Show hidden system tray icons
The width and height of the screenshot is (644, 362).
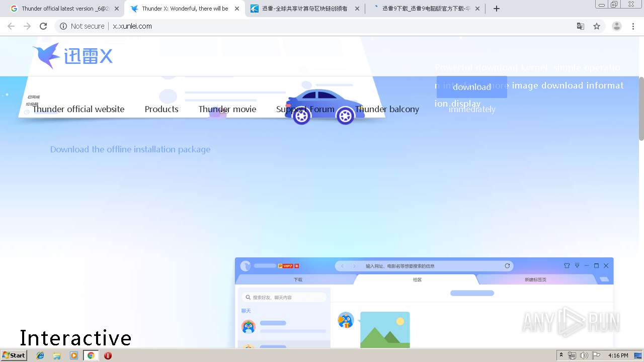[561, 355]
